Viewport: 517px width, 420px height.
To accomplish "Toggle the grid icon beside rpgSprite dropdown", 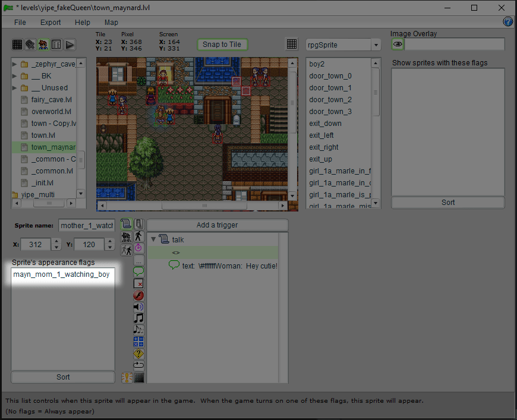I will (x=292, y=45).
